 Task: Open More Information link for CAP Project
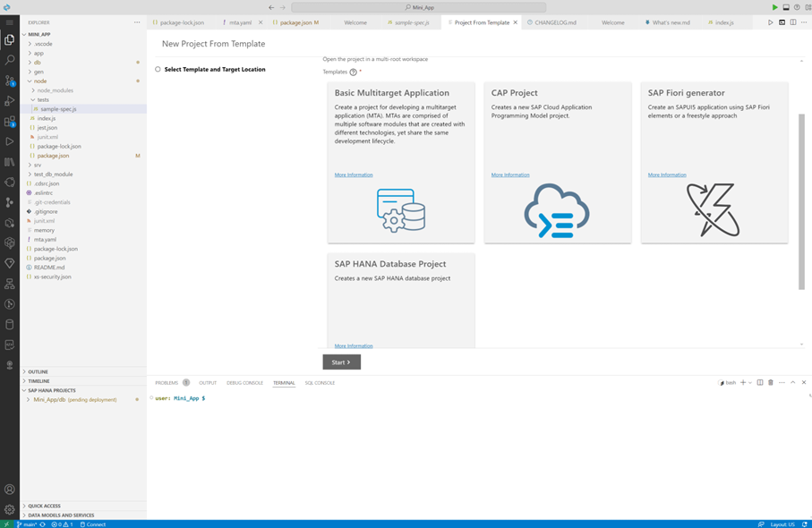(x=510, y=175)
